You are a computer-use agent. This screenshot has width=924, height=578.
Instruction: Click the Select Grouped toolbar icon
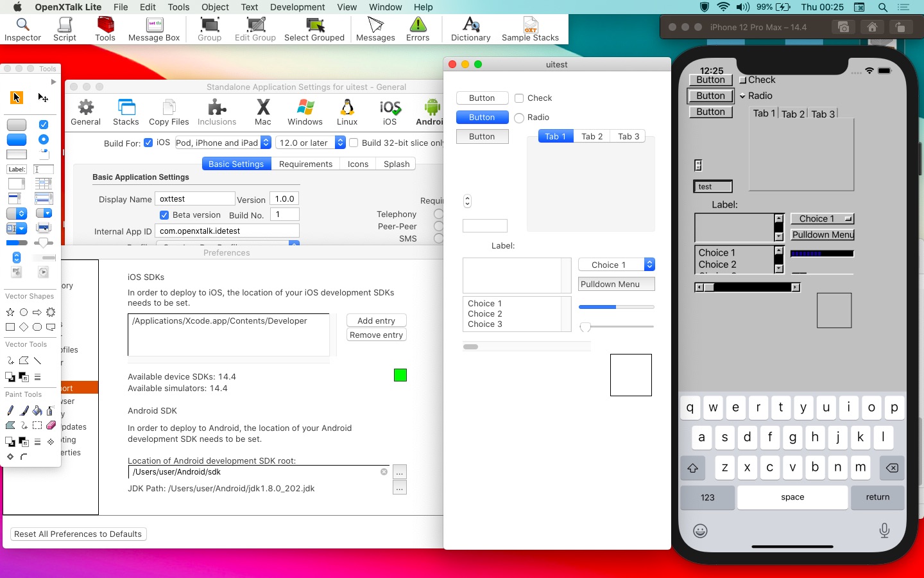[314, 29]
